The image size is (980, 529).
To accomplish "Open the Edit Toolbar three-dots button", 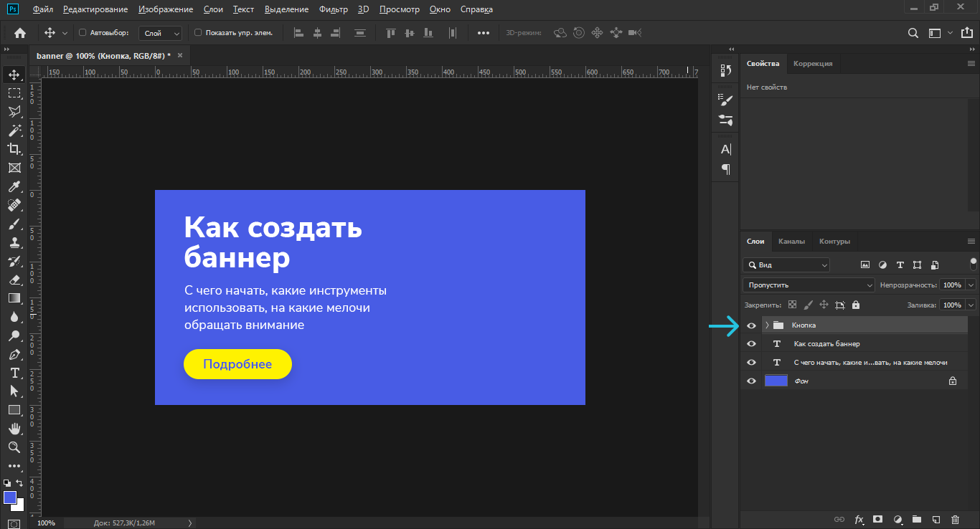I will click(14, 466).
